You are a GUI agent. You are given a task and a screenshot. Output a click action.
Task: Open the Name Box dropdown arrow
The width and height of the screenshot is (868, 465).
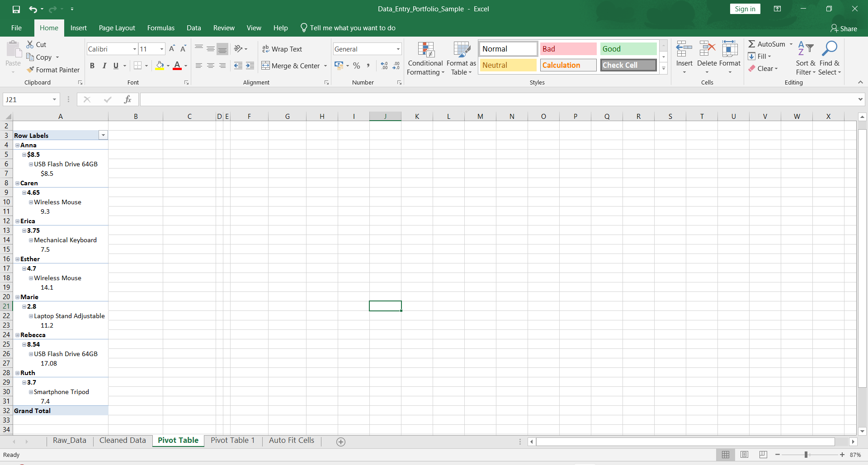click(54, 99)
